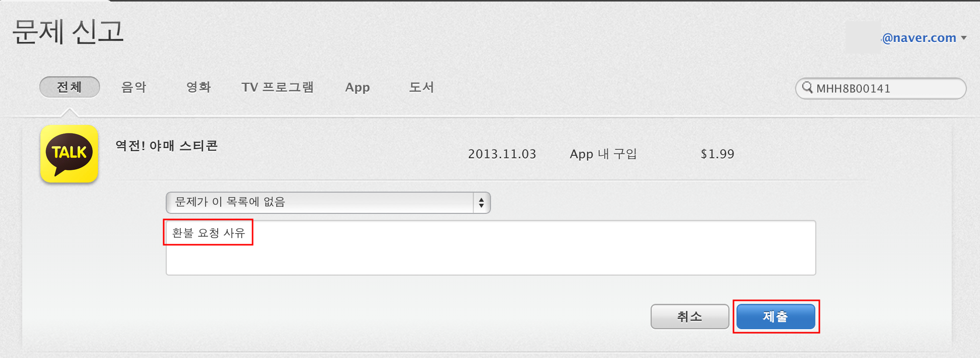This screenshot has width=980, height=358.
Task: Focus the MHH8B00141 search field
Action: coord(880,88)
